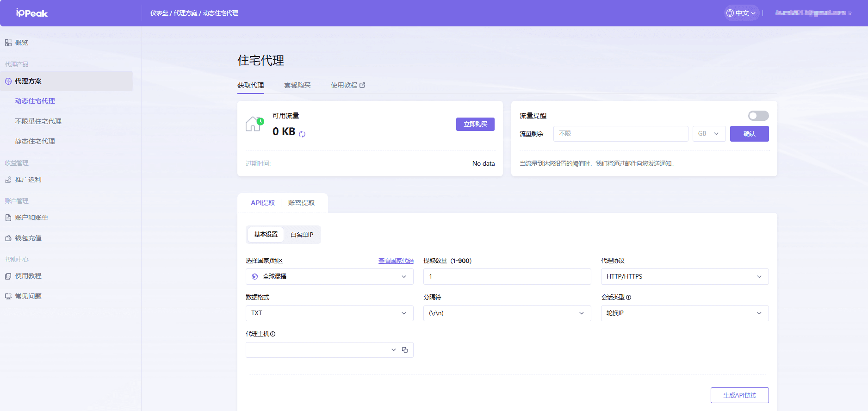Enable the 流量提醒 toggle switch

click(x=758, y=116)
